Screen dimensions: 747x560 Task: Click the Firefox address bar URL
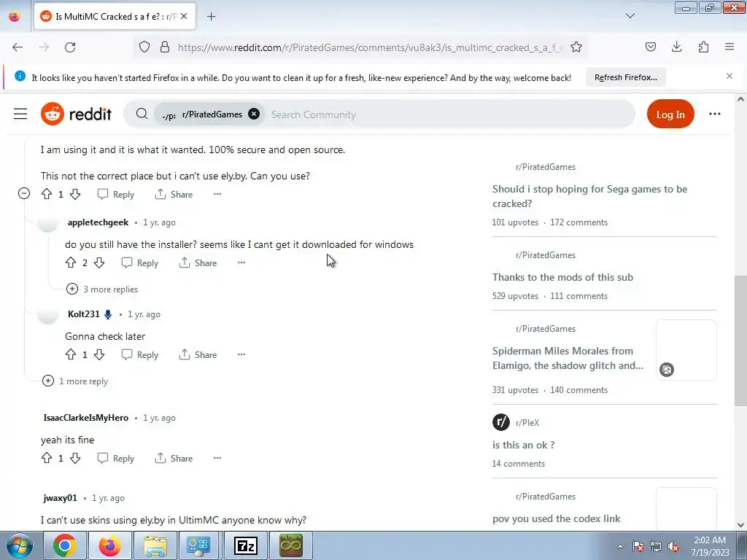[x=370, y=47]
